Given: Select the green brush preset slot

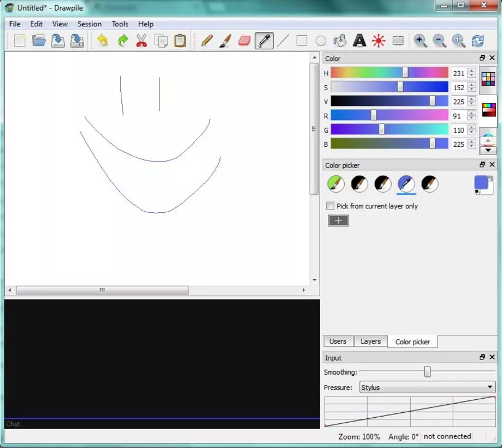Looking at the screenshot, I should click(336, 184).
